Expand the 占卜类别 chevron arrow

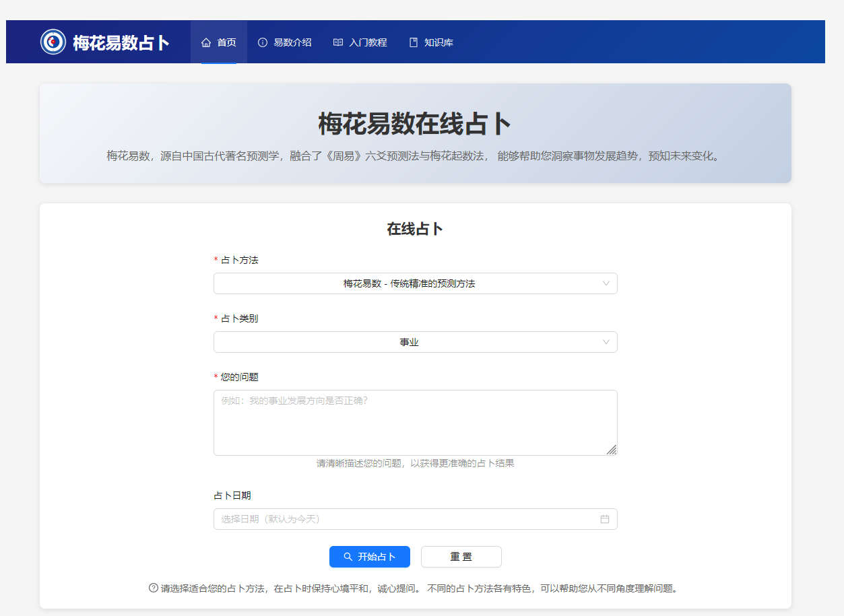click(x=606, y=342)
